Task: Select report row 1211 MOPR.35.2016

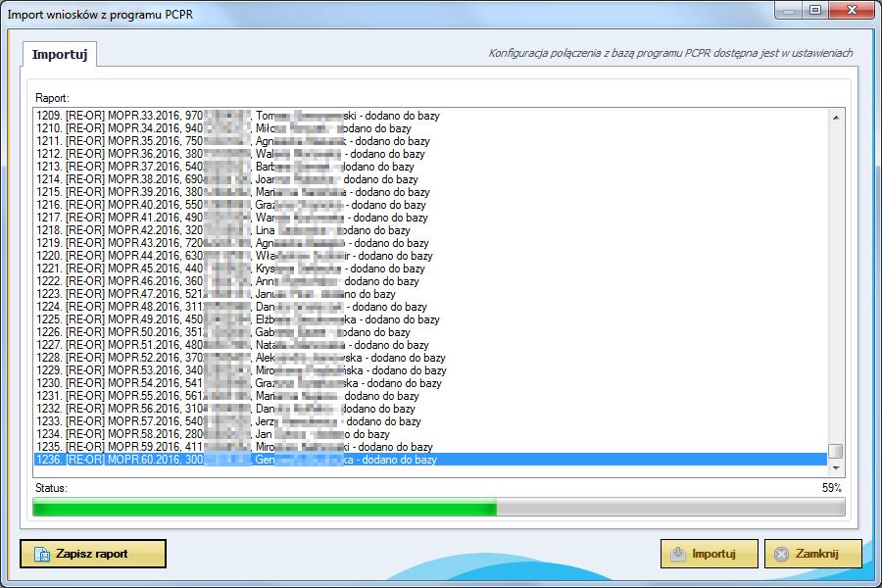Action: point(430,141)
